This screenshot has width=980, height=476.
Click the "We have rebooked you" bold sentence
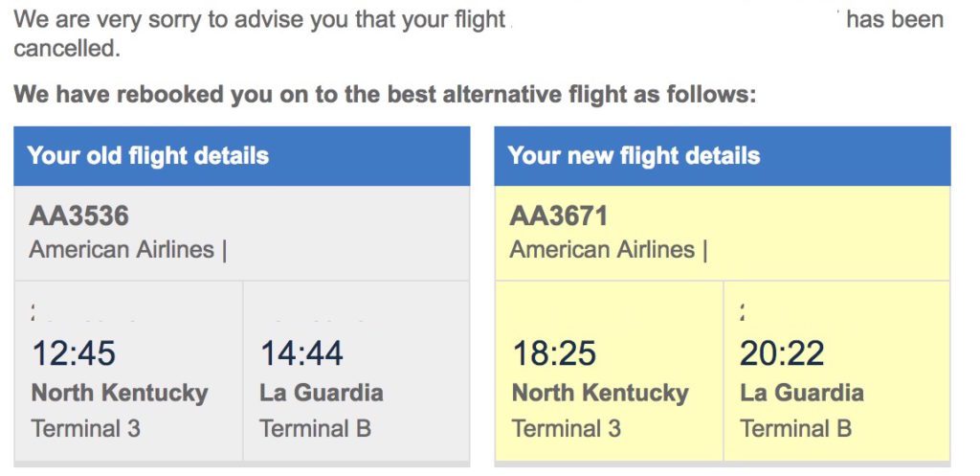point(385,95)
